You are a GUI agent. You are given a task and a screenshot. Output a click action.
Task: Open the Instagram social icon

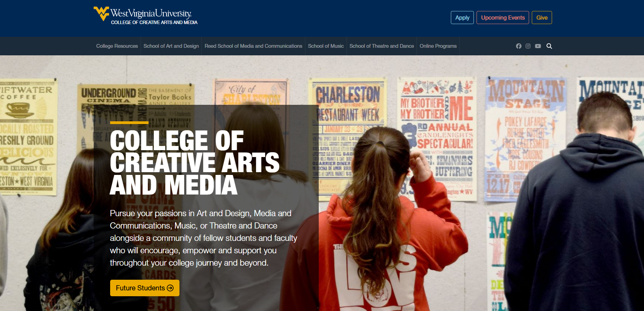(528, 46)
